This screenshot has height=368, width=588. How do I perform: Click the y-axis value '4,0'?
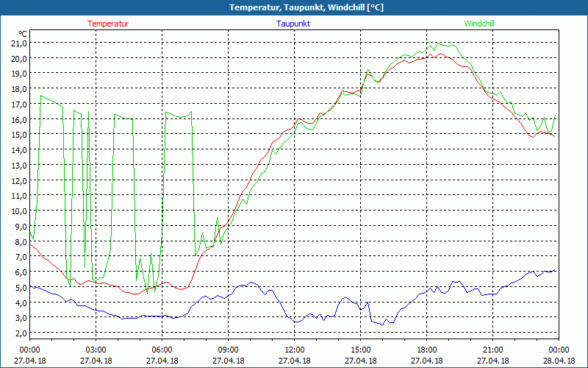(21, 302)
